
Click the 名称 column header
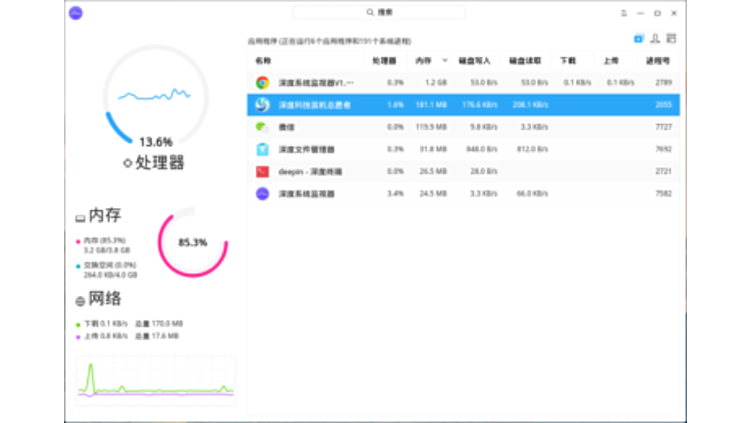coord(263,61)
